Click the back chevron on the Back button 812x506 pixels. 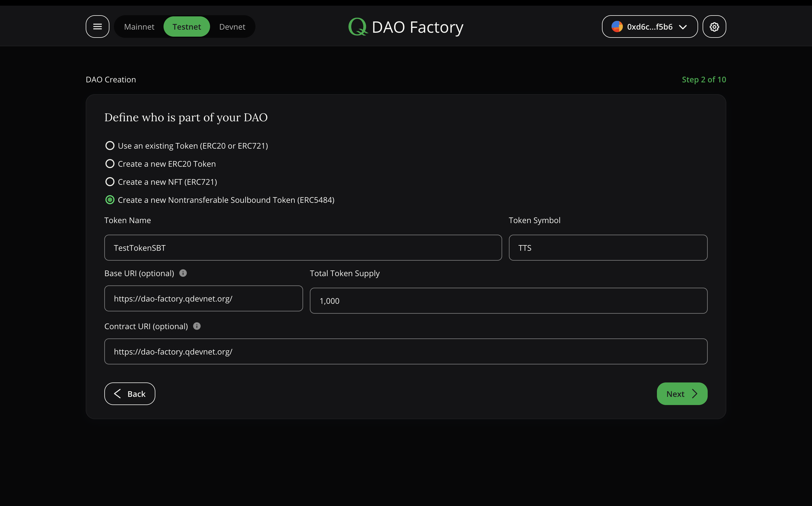click(x=117, y=393)
